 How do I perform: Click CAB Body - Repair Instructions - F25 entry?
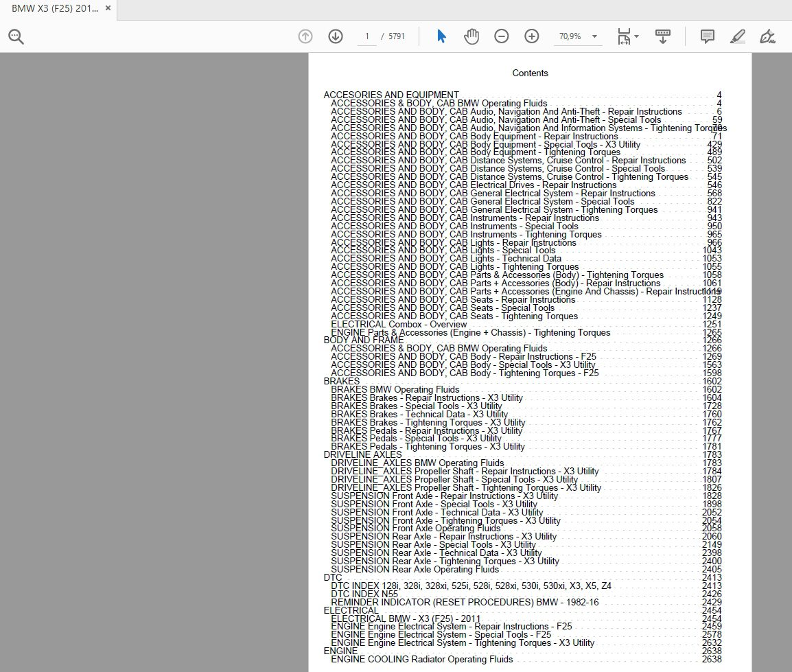(463, 357)
